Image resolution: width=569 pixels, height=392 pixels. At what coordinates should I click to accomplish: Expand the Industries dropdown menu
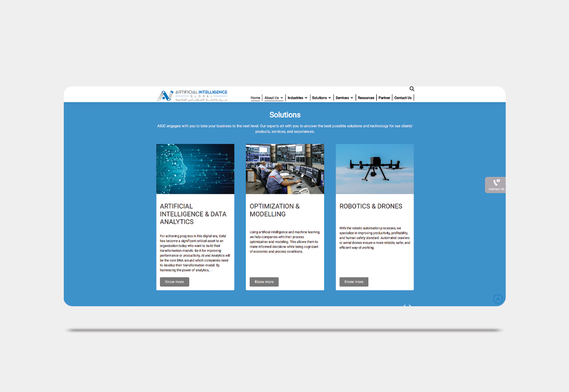coord(297,98)
